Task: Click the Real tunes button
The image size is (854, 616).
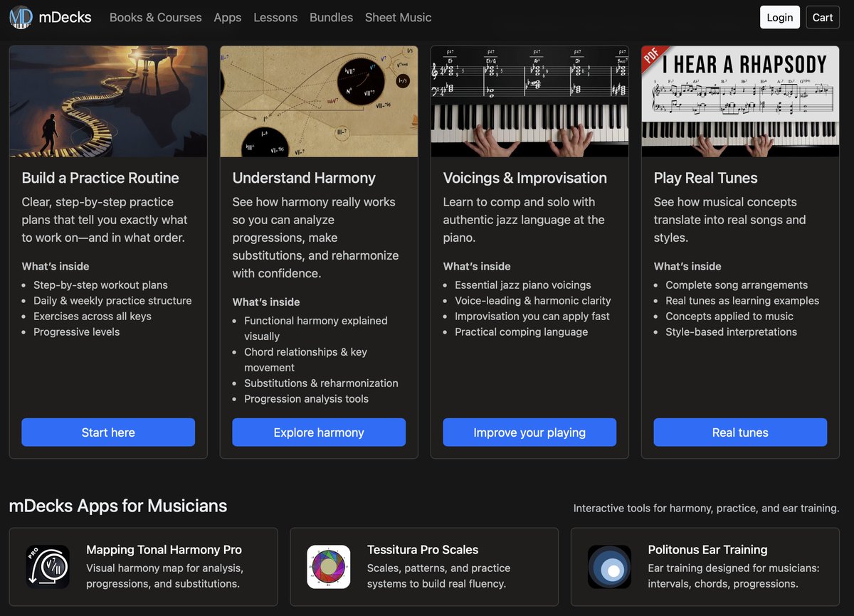Action: (x=740, y=432)
